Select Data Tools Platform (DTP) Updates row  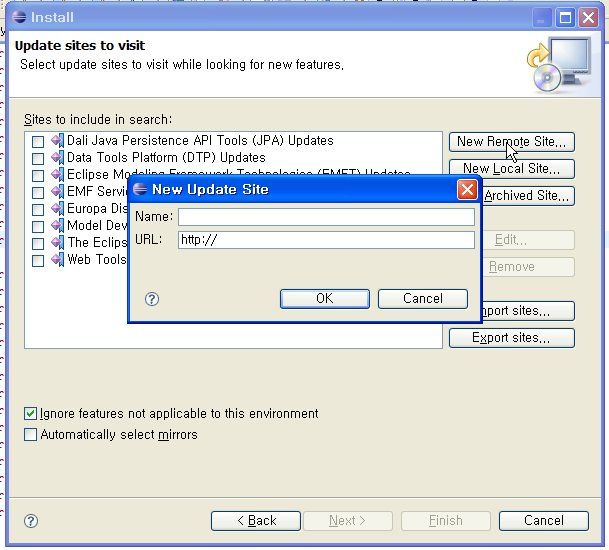tap(166, 158)
